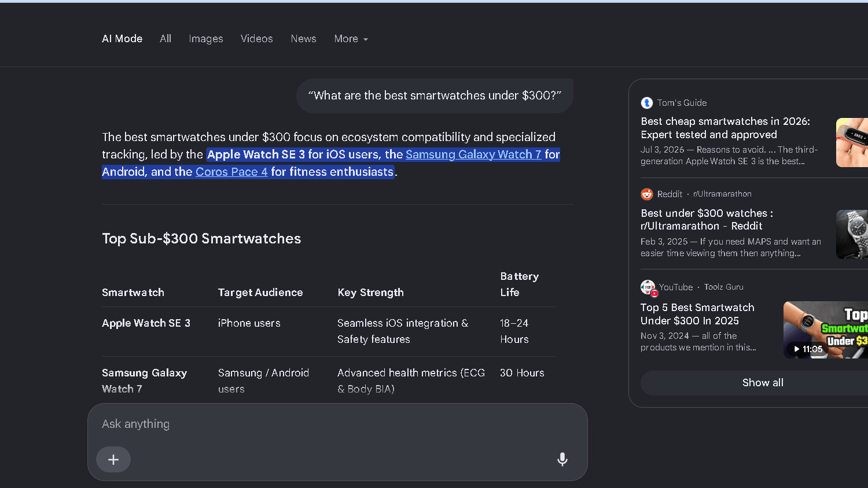This screenshot has height=488, width=868.
Task: Click the Feb 3, 2025 Reddit snippet
Action: click(x=731, y=247)
